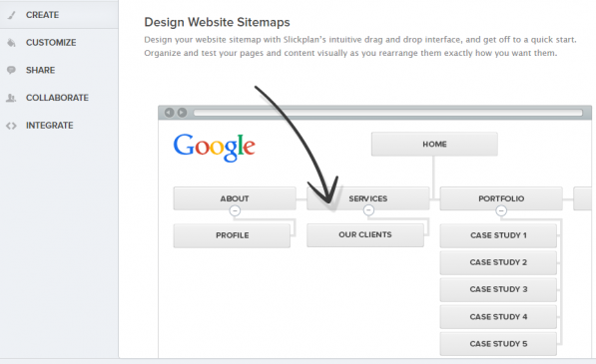Select the CASE STUDY 5 page
The image size is (596, 364).
pyautogui.click(x=498, y=344)
